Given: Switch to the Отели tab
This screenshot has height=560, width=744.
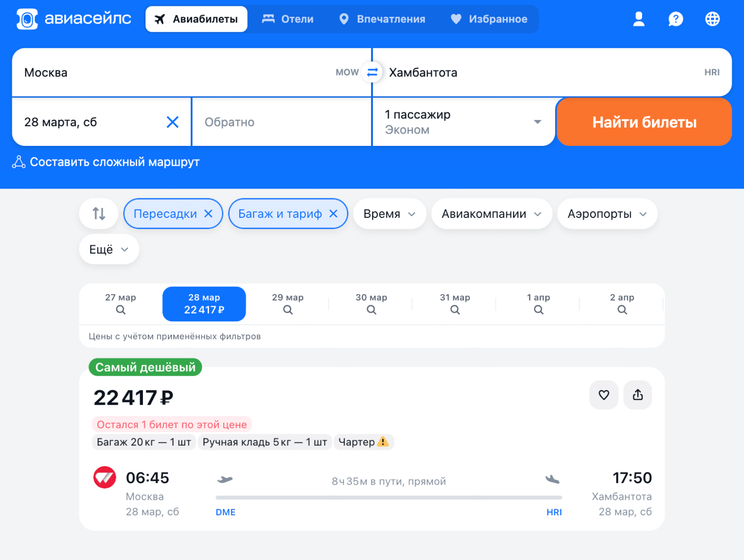Looking at the screenshot, I should (x=287, y=19).
